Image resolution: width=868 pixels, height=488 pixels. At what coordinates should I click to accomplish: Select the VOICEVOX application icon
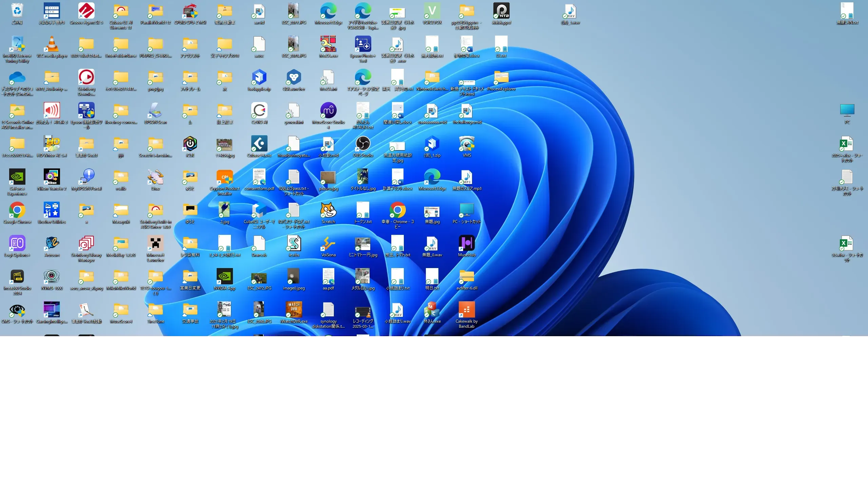(432, 11)
